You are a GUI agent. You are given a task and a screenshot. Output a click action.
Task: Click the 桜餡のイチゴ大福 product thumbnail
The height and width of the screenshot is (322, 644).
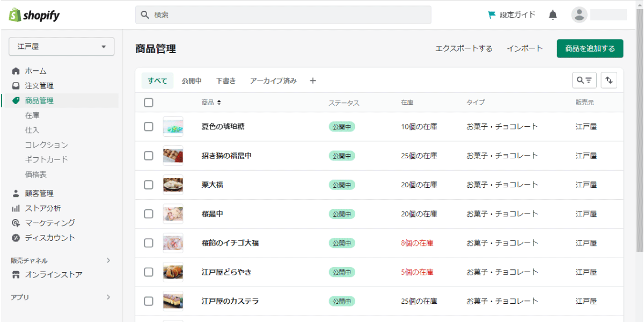coord(173,243)
